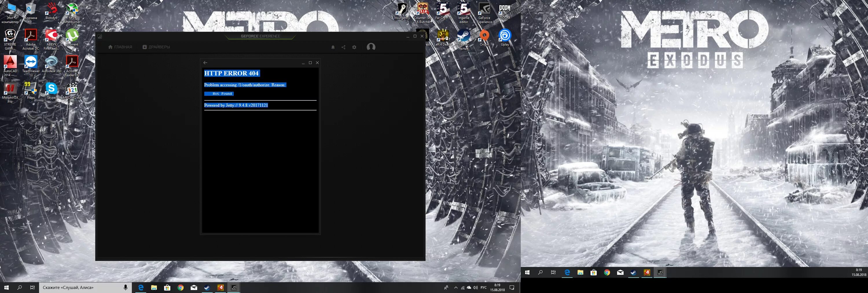The height and width of the screenshot is (293, 868).
Task: Select the Acrobat Reader DC shortcut
Action: coord(72,66)
